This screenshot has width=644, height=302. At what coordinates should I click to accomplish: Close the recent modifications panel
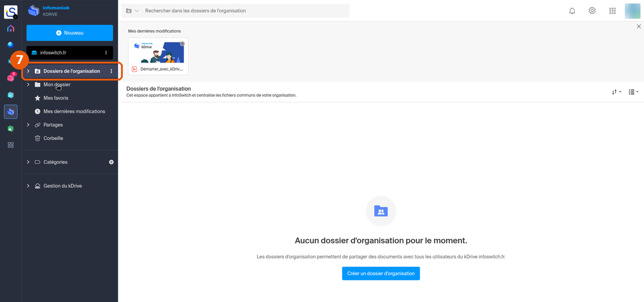point(638,27)
